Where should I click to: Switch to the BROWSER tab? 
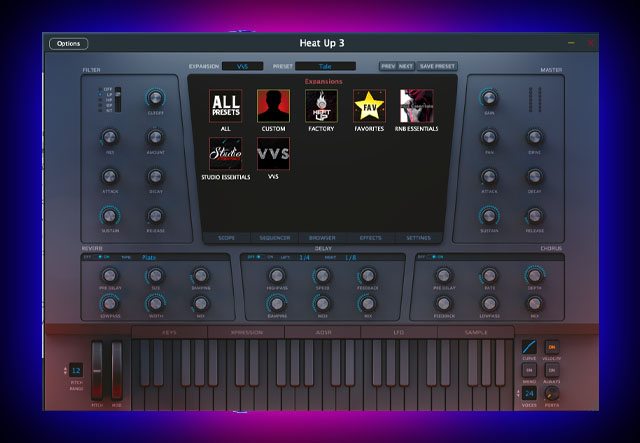pyautogui.click(x=322, y=238)
